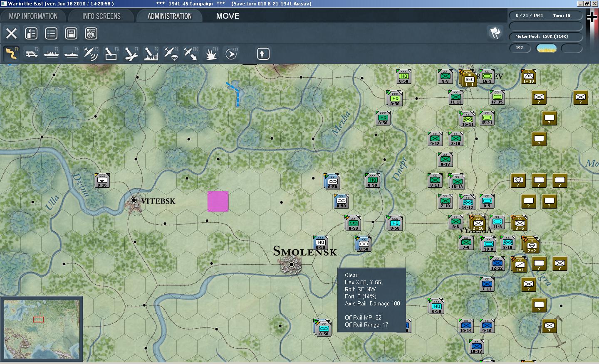Select Naval transport mode (F3) icon
599x364 pixels.
[51, 54]
